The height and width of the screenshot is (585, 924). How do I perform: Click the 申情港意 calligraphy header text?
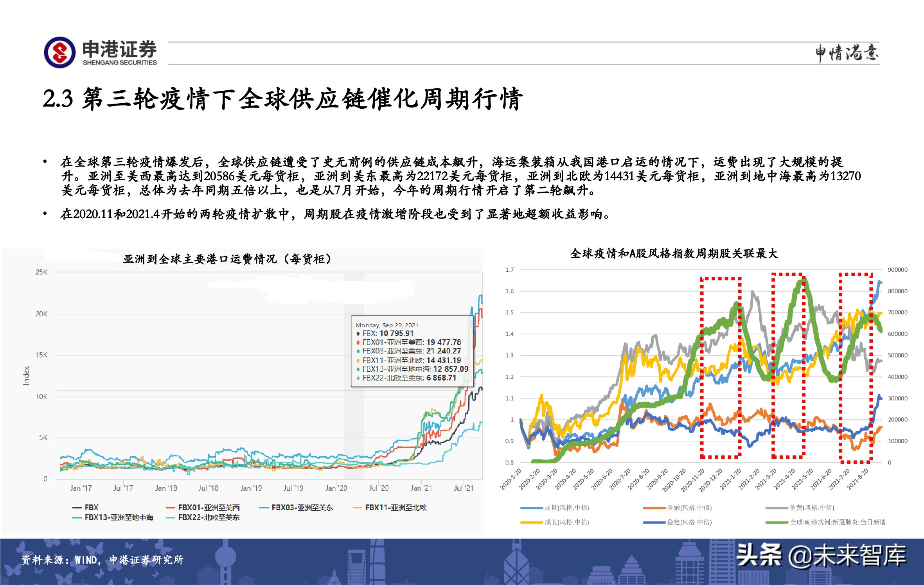coord(847,53)
